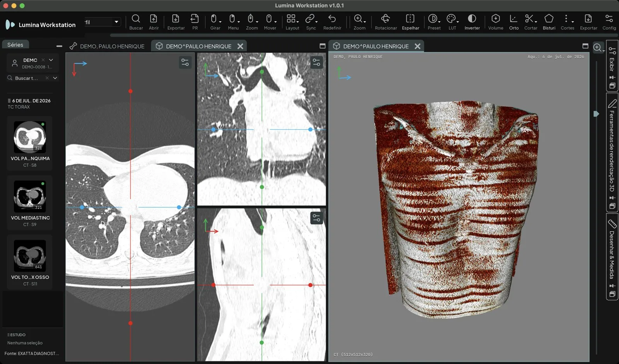Image resolution: width=619 pixels, height=364 pixels.
Task: Click the Mover mouse tool
Action: point(270,22)
